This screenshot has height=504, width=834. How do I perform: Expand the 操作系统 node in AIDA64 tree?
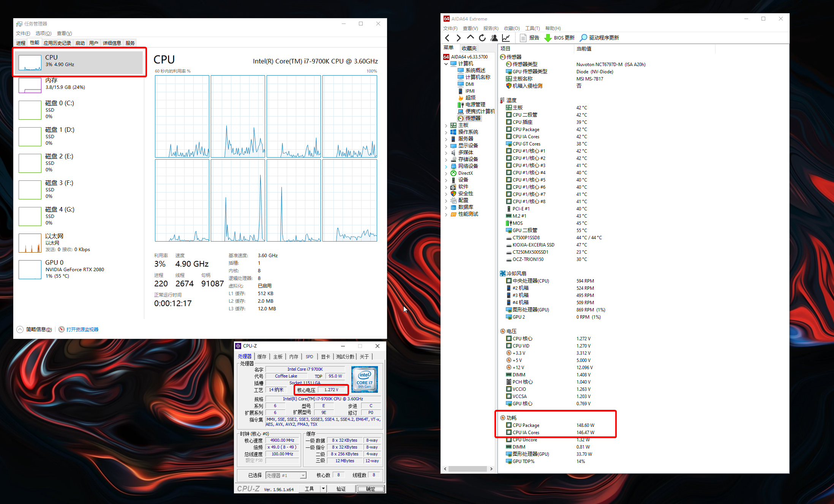tap(446, 132)
